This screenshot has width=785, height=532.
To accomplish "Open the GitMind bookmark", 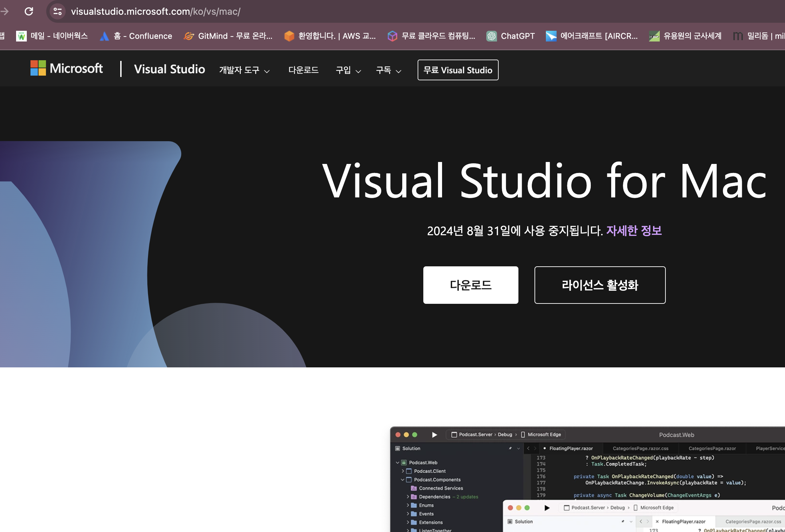I will click(x=228, y=36).
